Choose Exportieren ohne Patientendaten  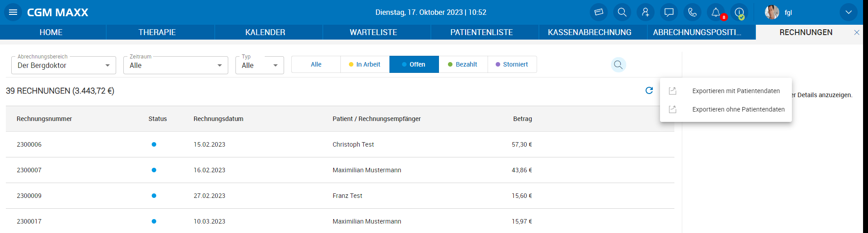tap(738, 109)
